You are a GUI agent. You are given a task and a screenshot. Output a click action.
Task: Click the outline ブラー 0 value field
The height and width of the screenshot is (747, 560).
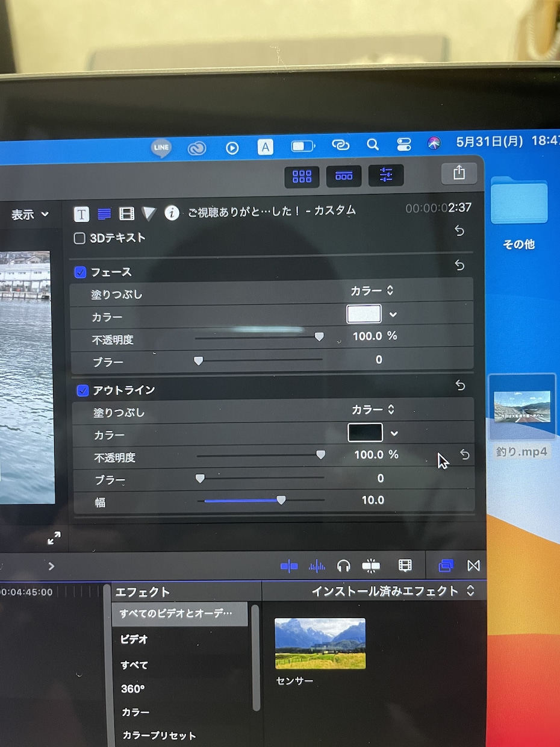point(380,478)
